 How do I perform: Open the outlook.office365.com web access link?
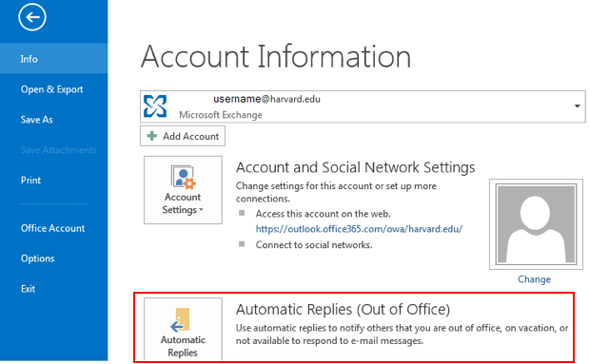(x=359, y=229)
